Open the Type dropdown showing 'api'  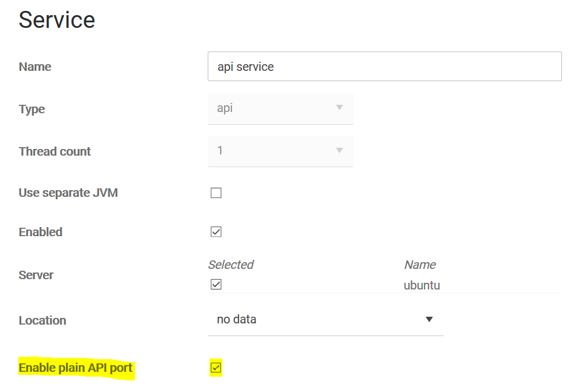click(280, 108)
